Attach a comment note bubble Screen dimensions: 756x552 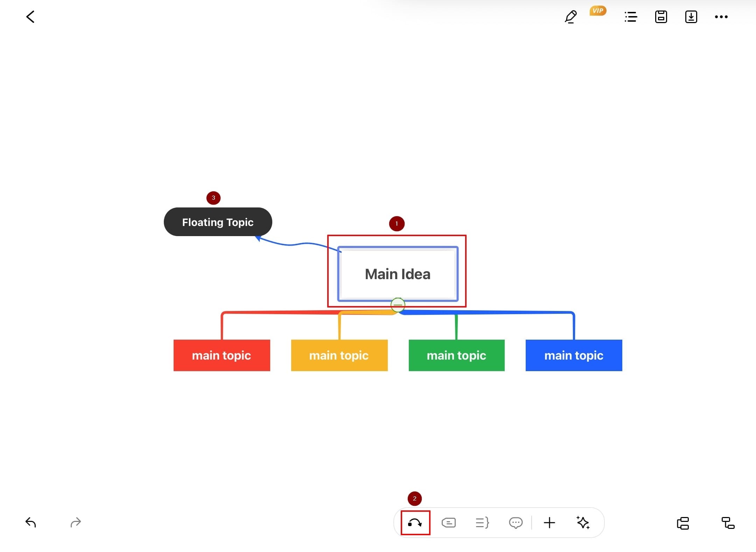[516, 523]
